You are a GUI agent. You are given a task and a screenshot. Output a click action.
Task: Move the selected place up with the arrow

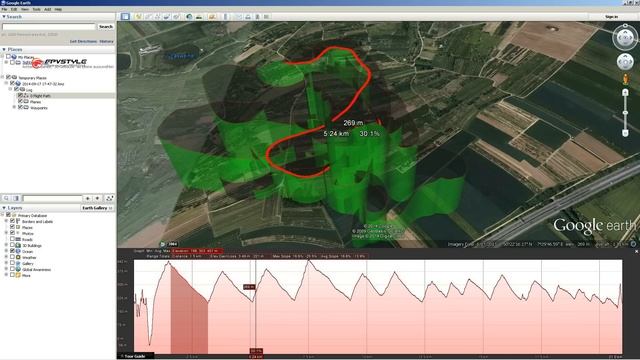(x=87, y=198)
